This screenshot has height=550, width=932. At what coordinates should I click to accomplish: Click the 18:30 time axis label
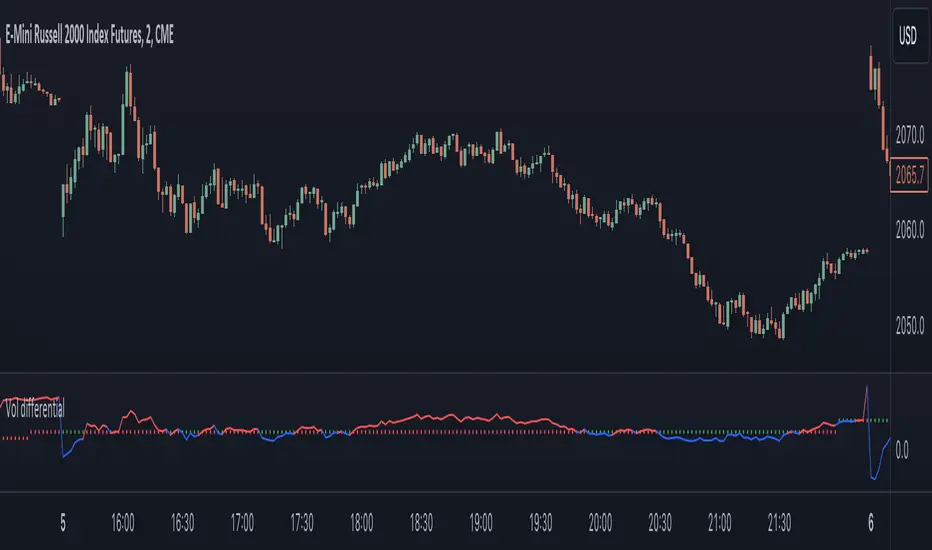[x=421, y=523]
